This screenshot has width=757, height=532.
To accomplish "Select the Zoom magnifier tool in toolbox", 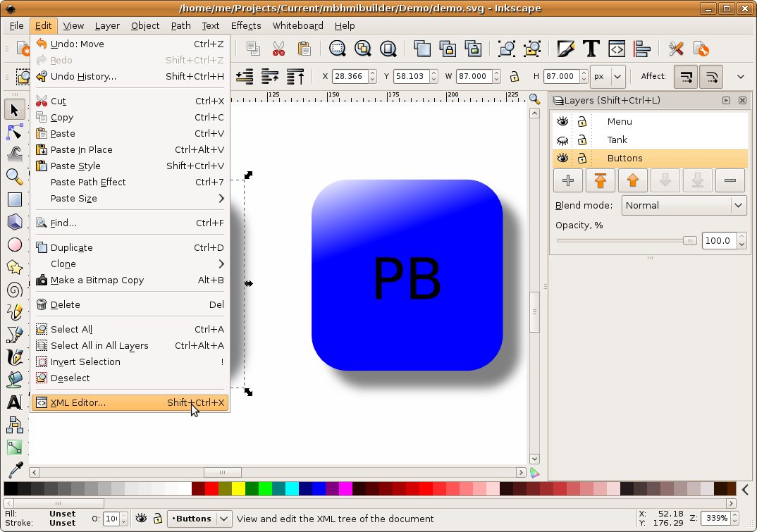I will coord(15,177).
